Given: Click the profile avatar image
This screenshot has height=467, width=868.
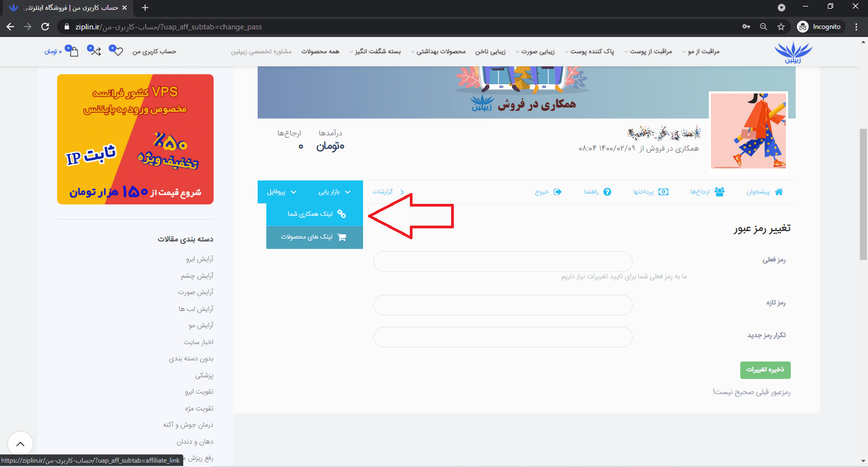Looking at the screenshot, I should click(x=748, y=130).
